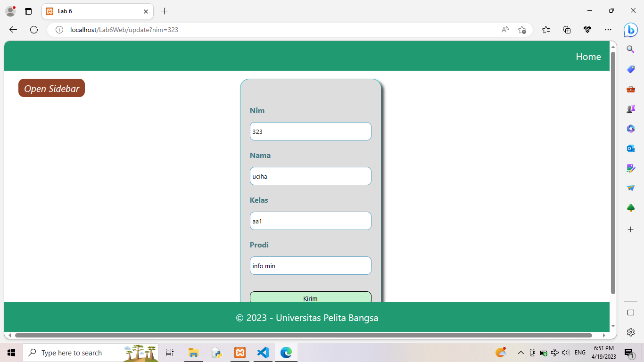The image size is (644, 362).
Task: Open Search in the Edge sidebar
Action: click(630, 49)
